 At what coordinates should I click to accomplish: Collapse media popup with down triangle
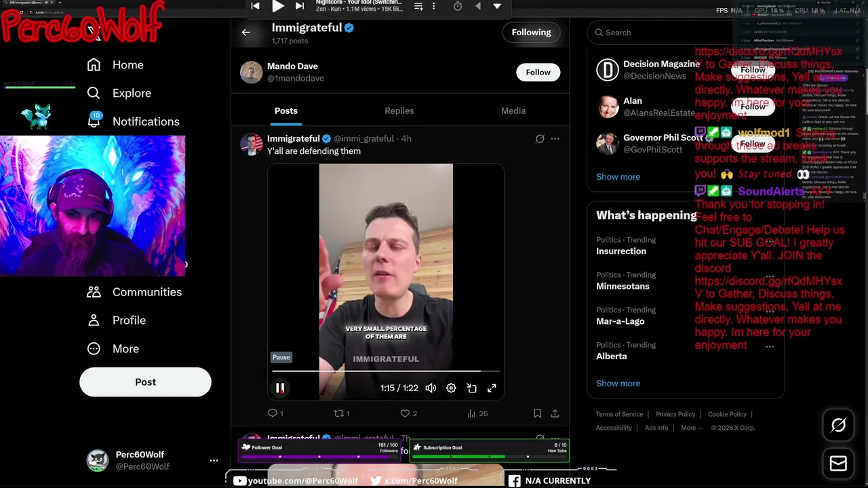pos(497,6)
